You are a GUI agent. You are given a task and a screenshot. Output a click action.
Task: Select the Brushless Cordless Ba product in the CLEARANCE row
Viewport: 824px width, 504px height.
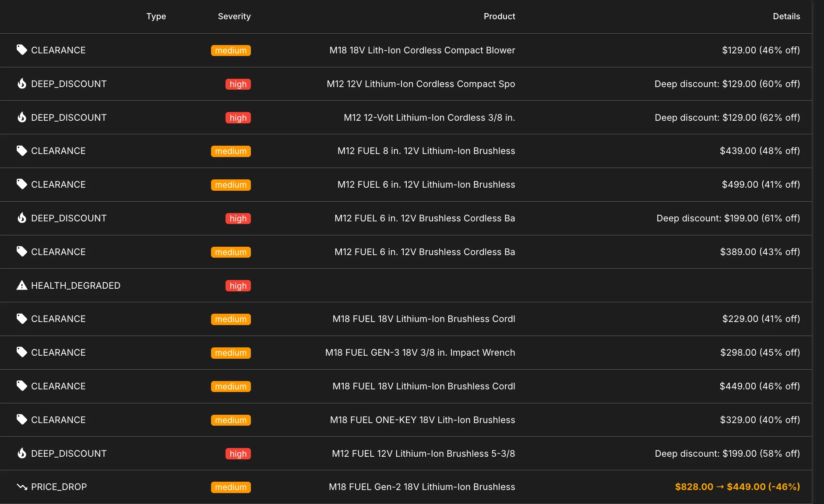click(425, 252)
